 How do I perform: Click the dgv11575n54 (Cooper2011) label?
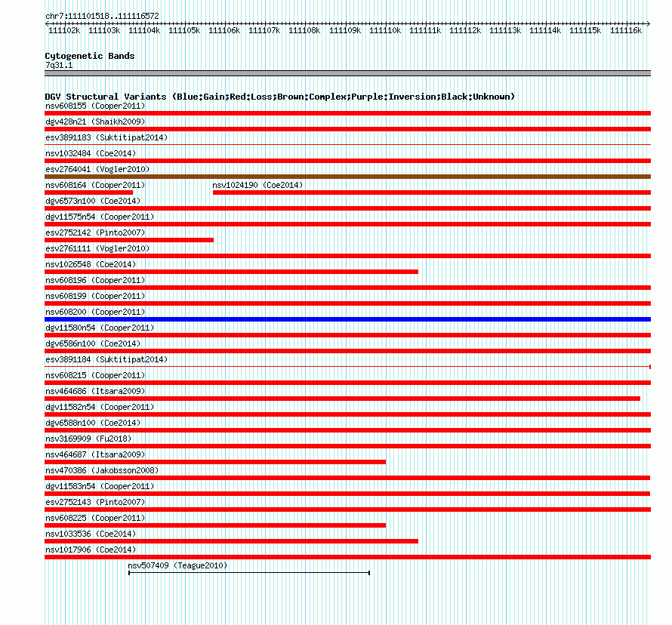pyautogui.click(x=100, y=217)
